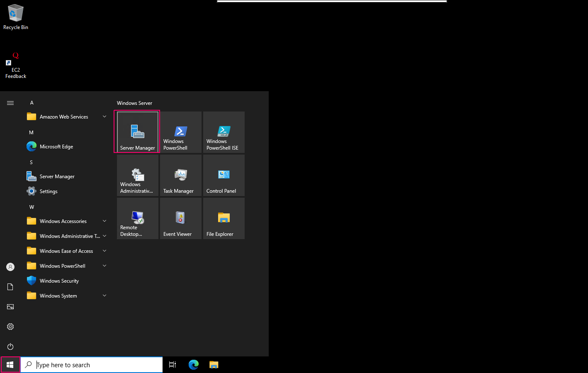The image size is (588, 373).
Task: Launch Microsoft Edge from the taskbar
Action: click(194, 365)
